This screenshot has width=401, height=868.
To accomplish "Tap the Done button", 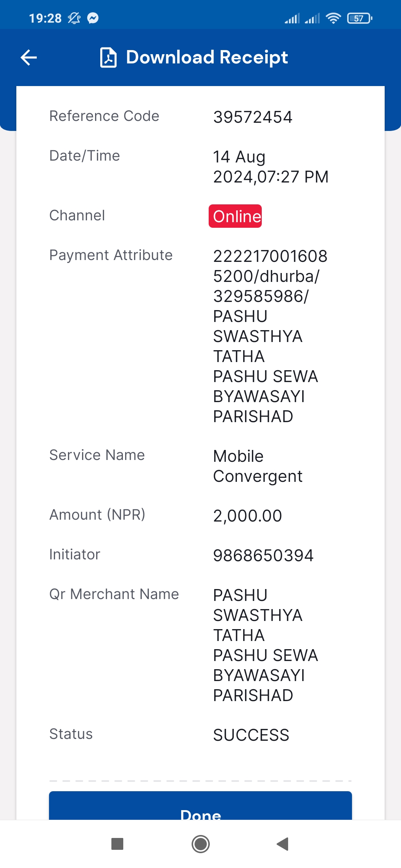I will click(x=200, y=806).
